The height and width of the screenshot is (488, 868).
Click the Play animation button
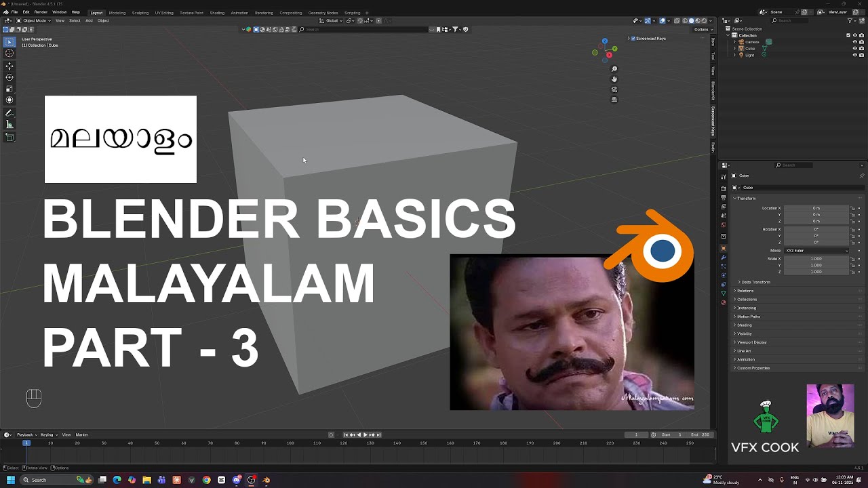click(x=366, y=434)
